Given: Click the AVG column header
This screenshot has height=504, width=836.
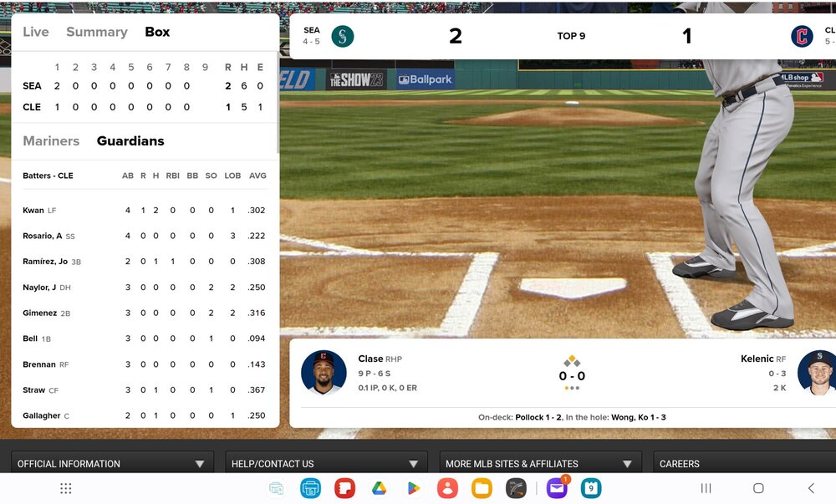Looking at the screenshot, I should (x=257, y=176).
